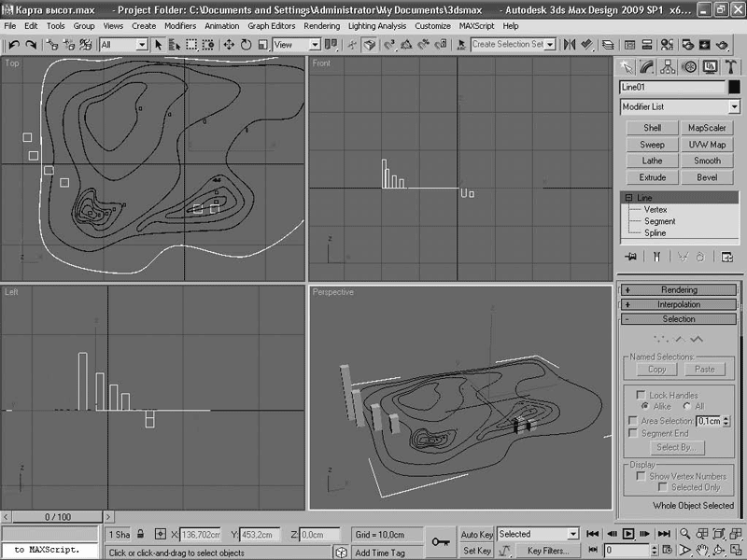Enable the Lock Handles checkbox

click(641, 396)
